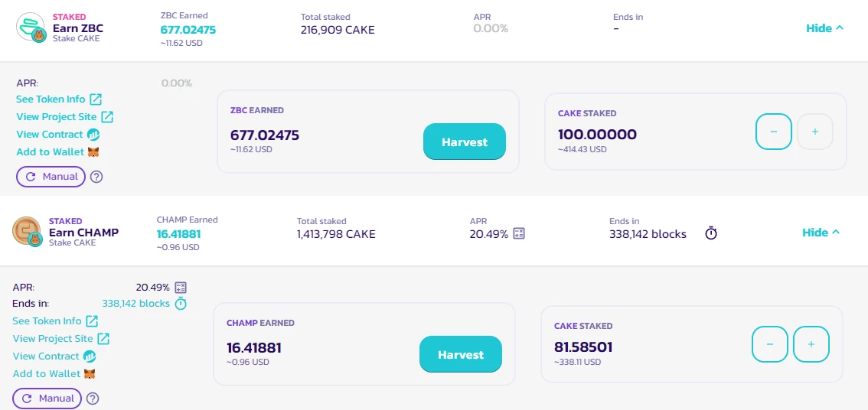The height and width of the screenshot is (410, 868).
Task: Click the CHAMP pool token logo
Action: [x=27, y=231]
